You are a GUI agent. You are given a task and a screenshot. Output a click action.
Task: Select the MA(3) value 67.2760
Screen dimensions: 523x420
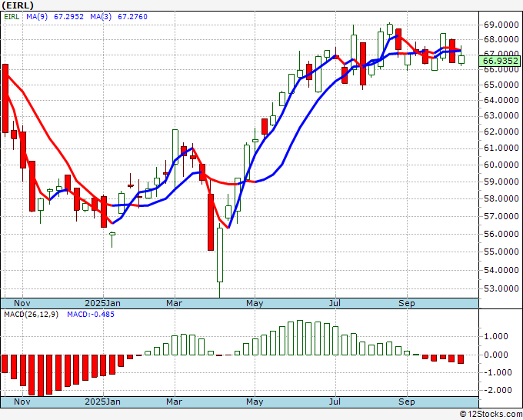click(132, 17)
